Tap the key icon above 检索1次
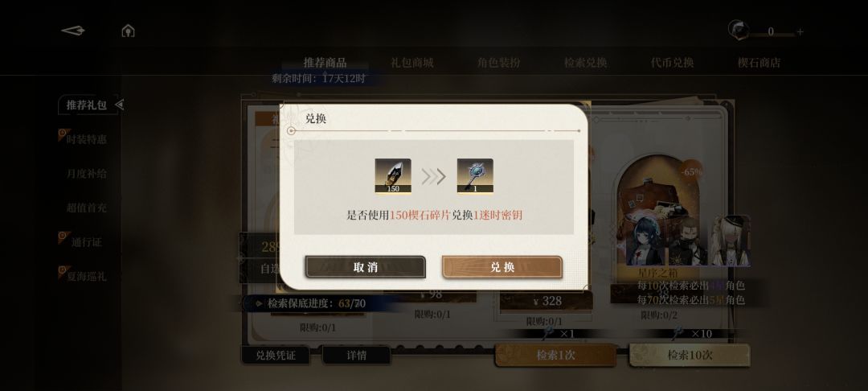 click(548, 332)
